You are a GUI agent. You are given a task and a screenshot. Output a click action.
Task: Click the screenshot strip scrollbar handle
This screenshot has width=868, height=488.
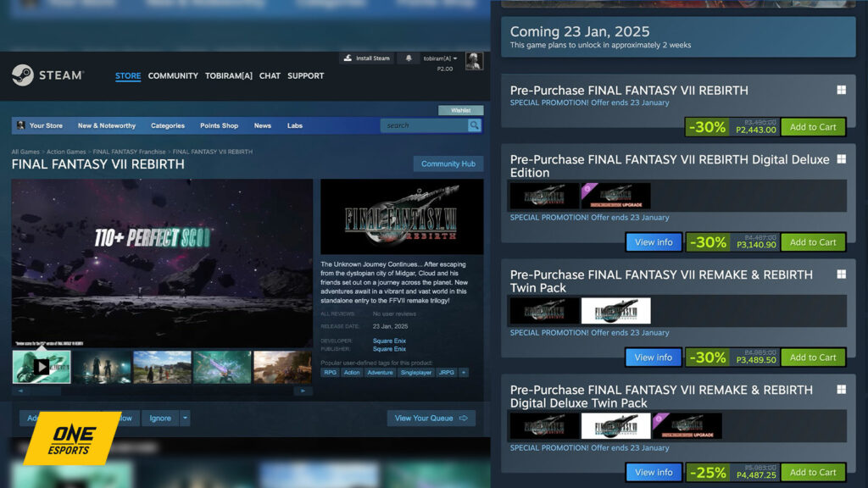[46, 391]
